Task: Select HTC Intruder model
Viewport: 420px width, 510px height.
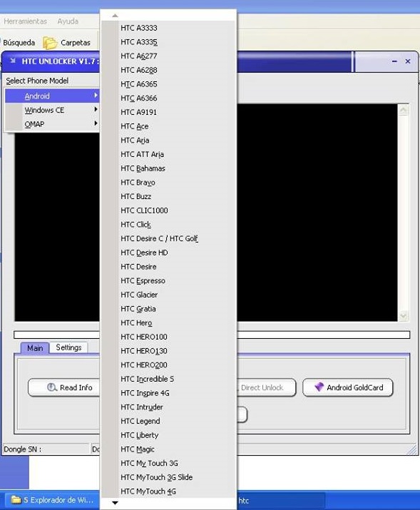Action: pos(168,407)
